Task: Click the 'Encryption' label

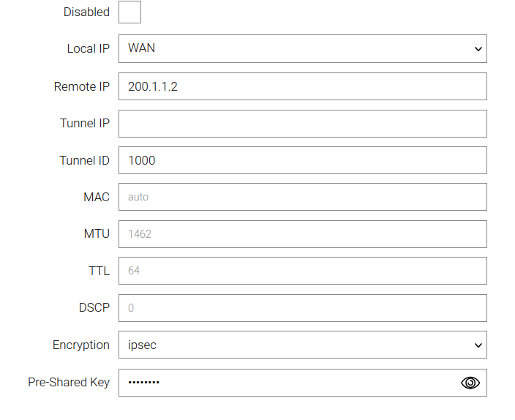Action: 80,345
